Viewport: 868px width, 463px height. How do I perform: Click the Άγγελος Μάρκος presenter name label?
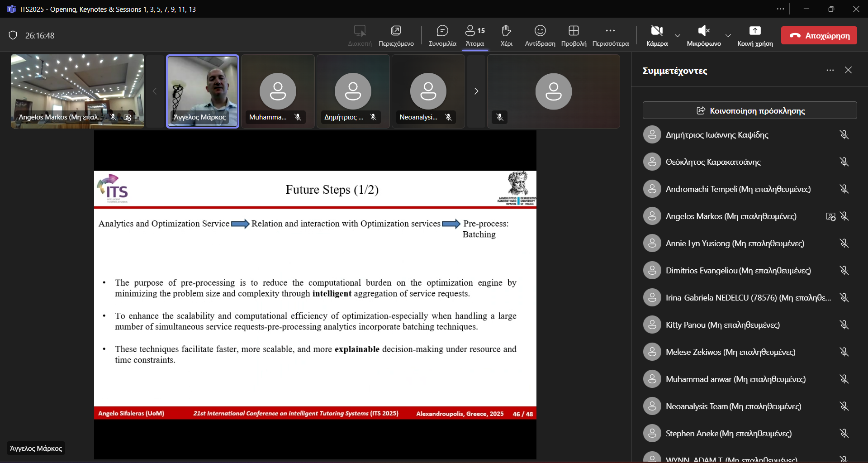click(36, 448)
